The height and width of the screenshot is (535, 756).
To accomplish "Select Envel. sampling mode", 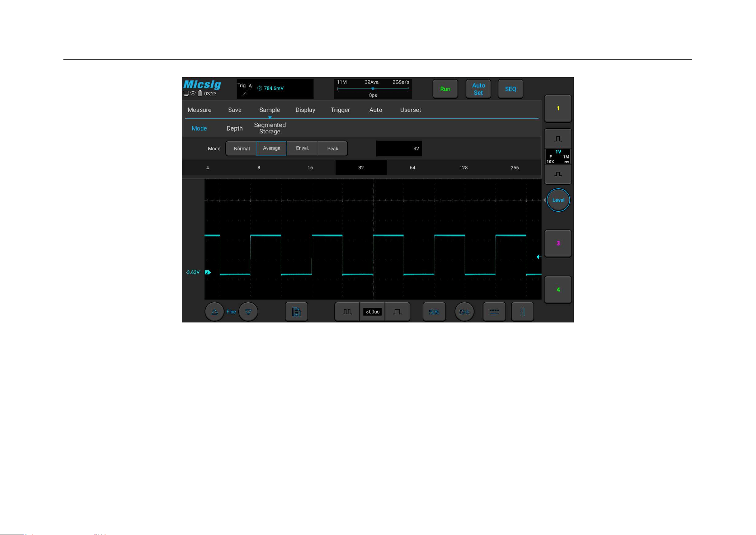I will point(302,148).
